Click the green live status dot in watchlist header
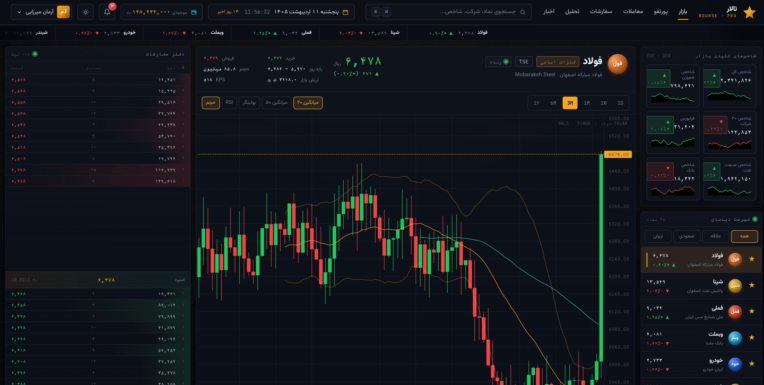 [x=755, y=219]
